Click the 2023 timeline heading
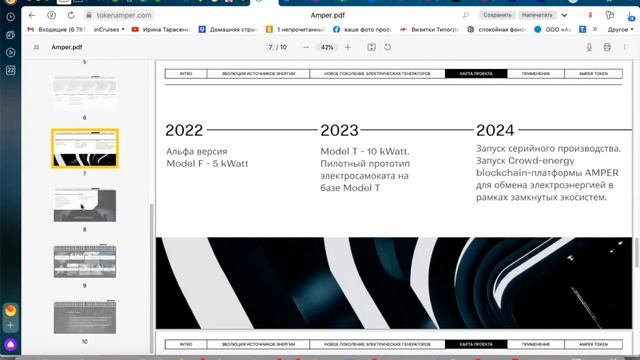Screen dimensions: 640x360 pos(339,131)
